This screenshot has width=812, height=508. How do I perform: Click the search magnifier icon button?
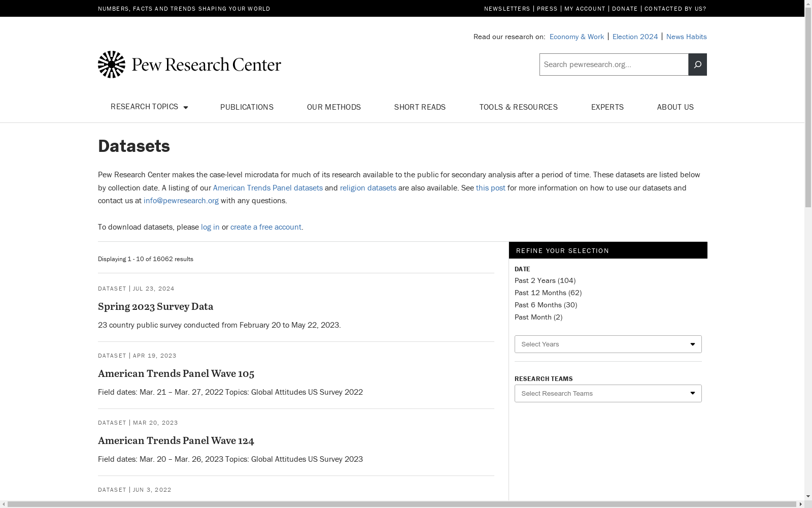point(697,65)
